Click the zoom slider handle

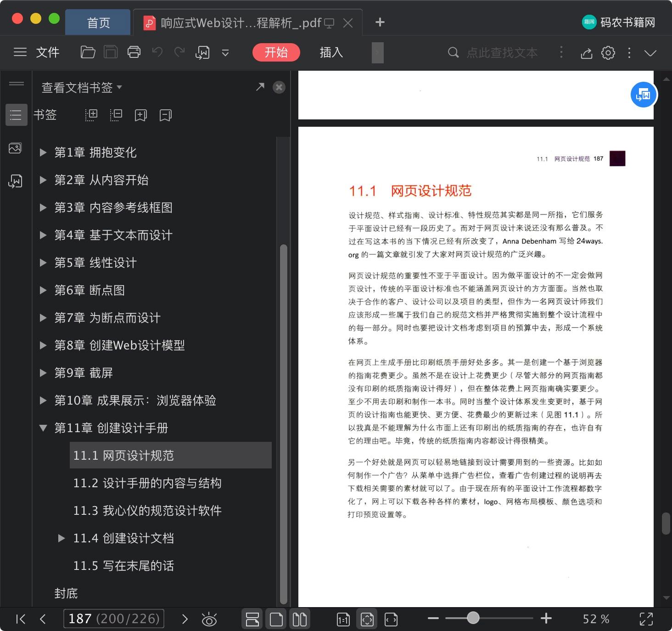[x=473, y=618]
